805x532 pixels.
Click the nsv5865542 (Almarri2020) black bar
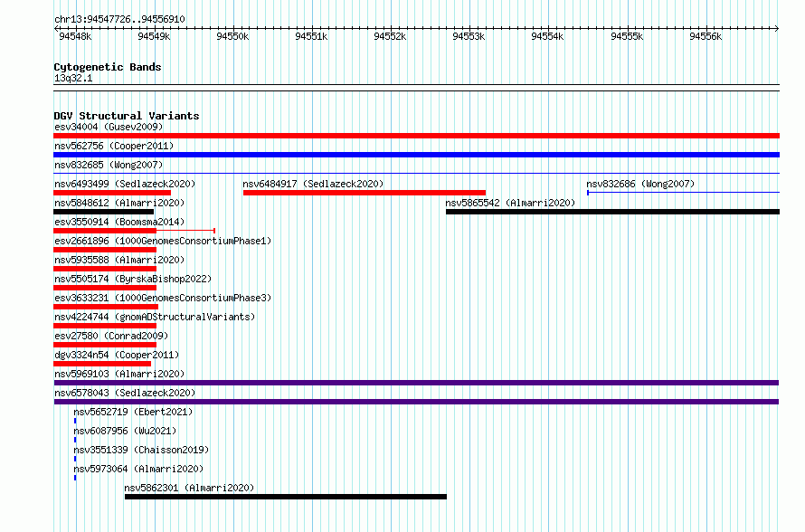pyautogui.click(x=612, y=212)
